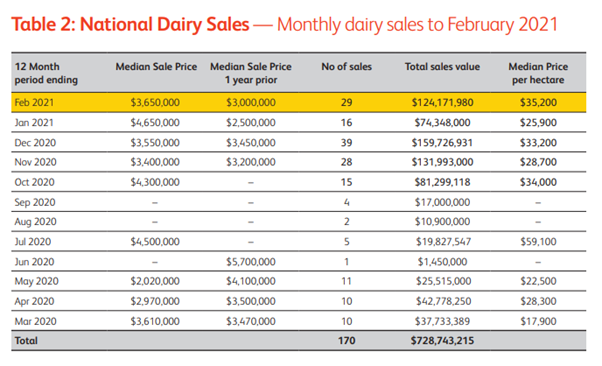Select the Total sales value header
This screenshot has width=602, height=366.
click(442, 66)
